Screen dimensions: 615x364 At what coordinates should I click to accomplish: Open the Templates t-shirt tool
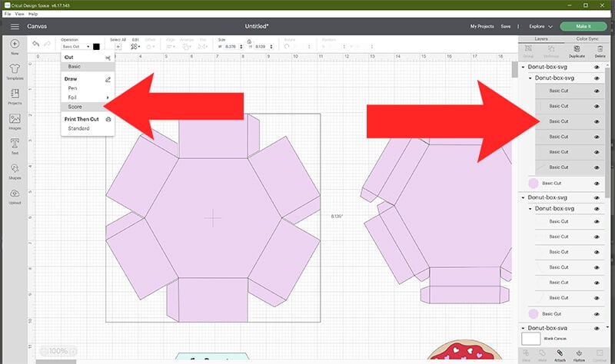click(x=15, y=68)
